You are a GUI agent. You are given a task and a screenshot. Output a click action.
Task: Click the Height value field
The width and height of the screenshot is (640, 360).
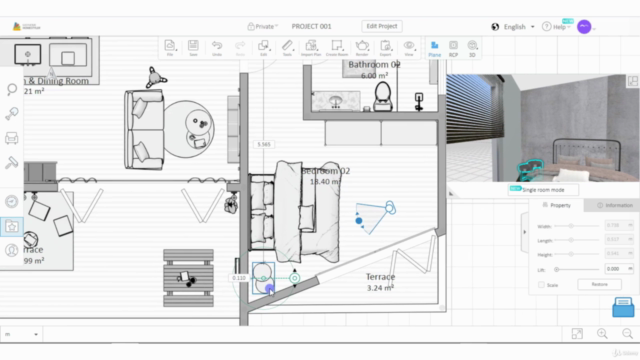(619, 253)
